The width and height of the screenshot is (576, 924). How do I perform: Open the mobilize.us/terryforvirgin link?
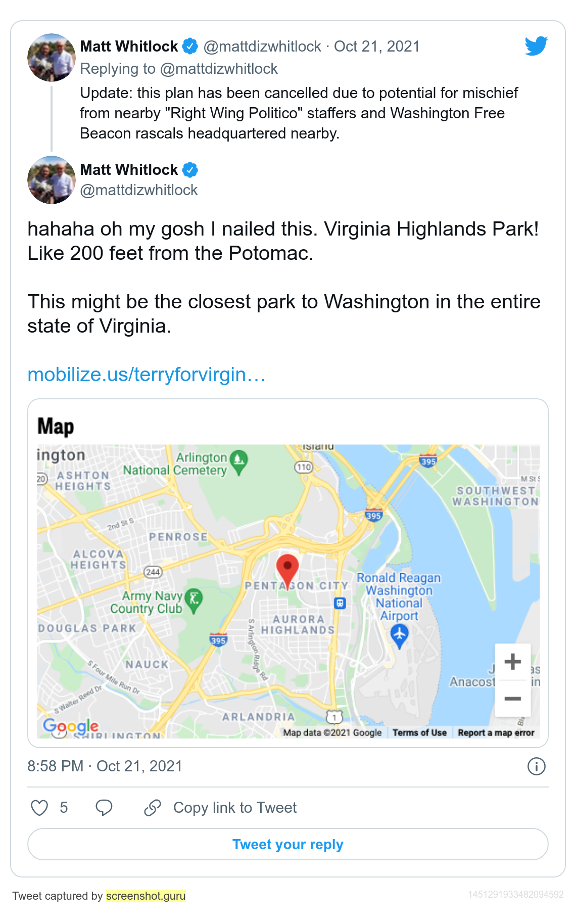click(x=147, y=375)
